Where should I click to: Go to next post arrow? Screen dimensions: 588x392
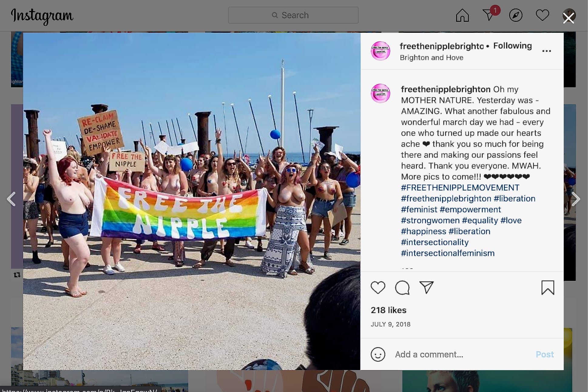[x=576, y=199]
